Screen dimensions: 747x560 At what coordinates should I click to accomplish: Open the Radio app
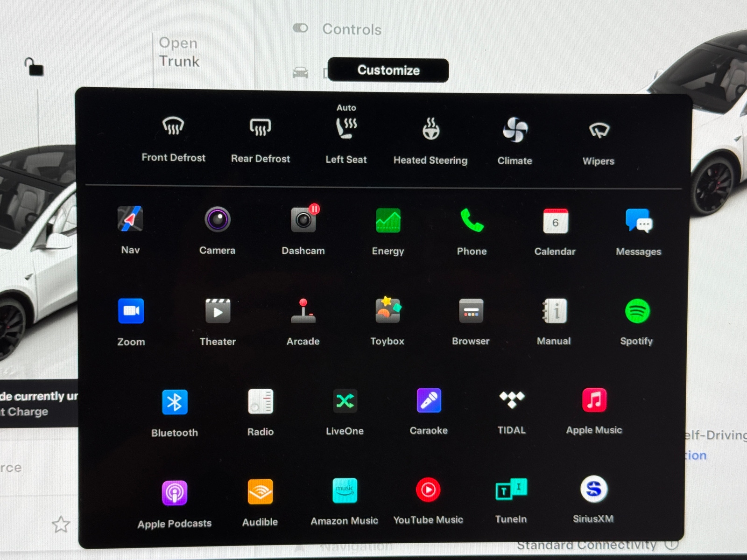pos(261,413)
